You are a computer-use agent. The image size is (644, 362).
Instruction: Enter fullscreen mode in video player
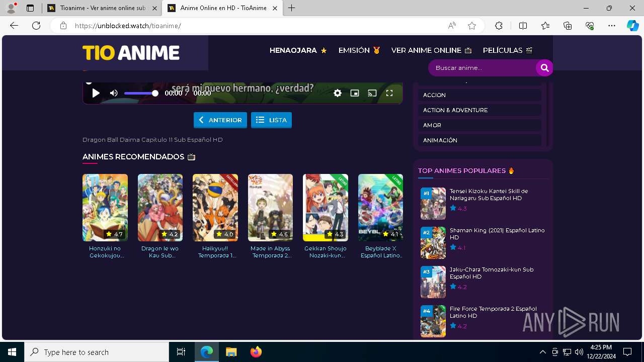[x=389, y=93]
